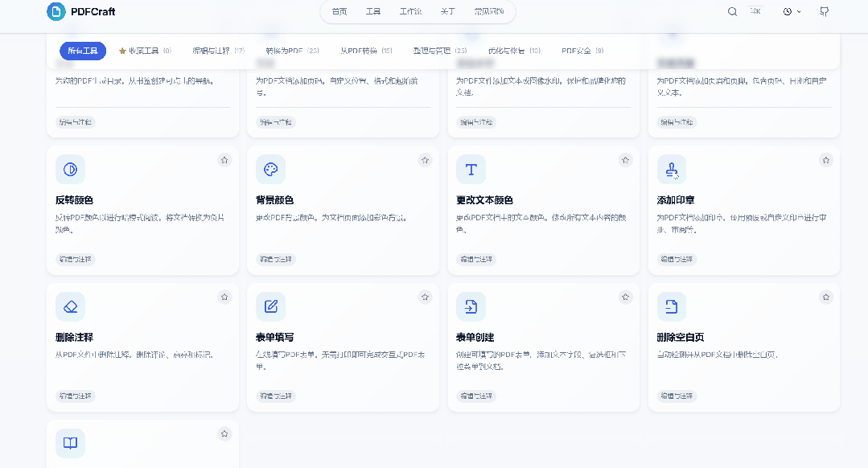The image size is (868, 468).
Task: Click the 编辑与注释 tag on 表单填写 card
Action: click(x=276, y=396)
